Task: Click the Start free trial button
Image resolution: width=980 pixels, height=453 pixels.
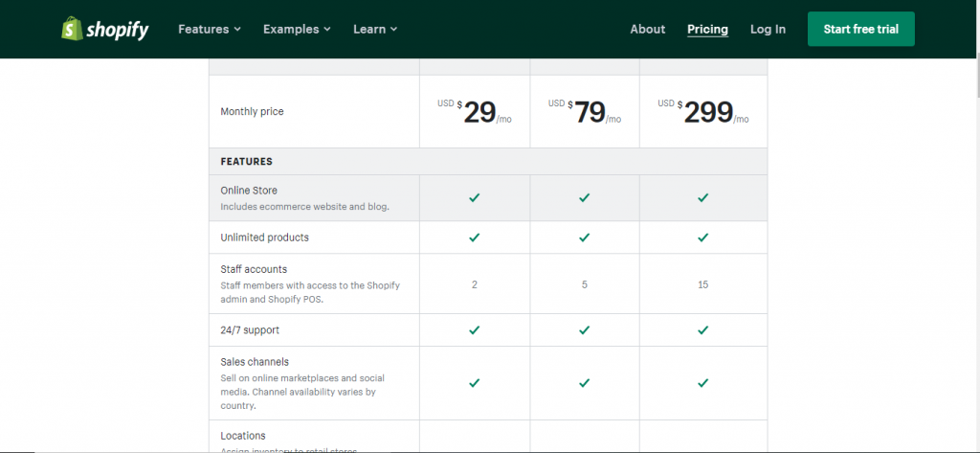Action: (x=860, y=29)
